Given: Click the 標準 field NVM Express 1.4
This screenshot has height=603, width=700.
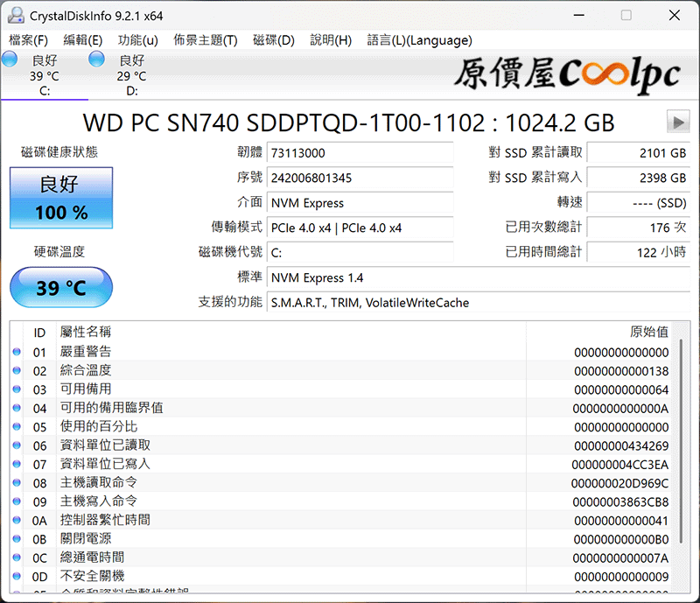Looking at the screenshot, I should coord(479,277).
